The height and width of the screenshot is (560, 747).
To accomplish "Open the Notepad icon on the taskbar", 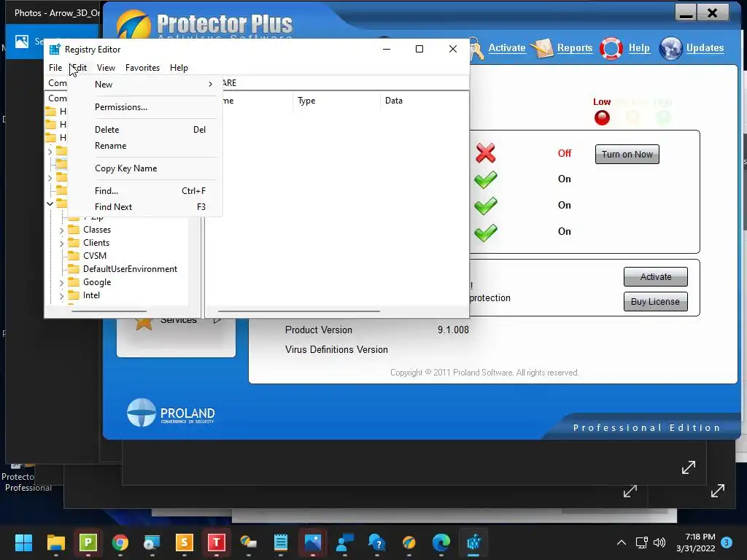I will pyautogui.click(x=281, y=542).
